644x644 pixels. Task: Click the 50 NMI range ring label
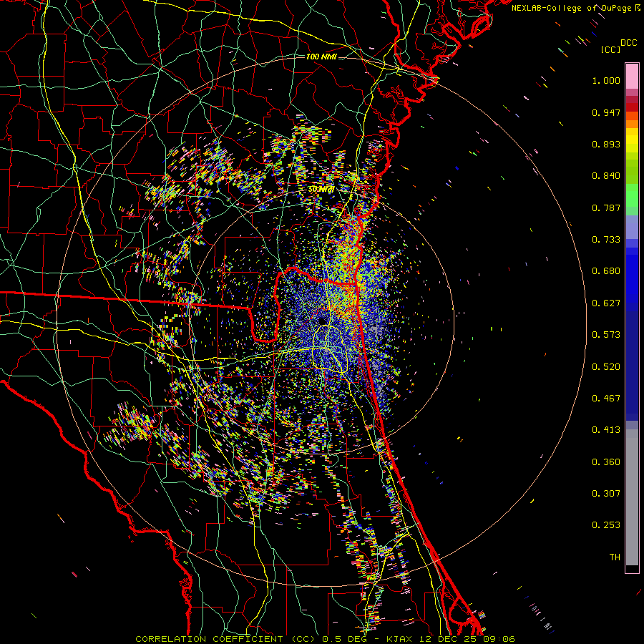coord(321,190)
